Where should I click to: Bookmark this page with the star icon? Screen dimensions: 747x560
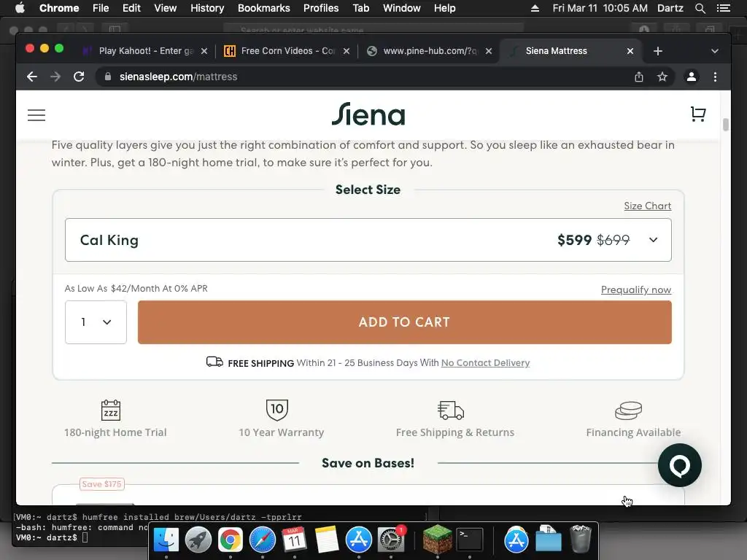662,77
